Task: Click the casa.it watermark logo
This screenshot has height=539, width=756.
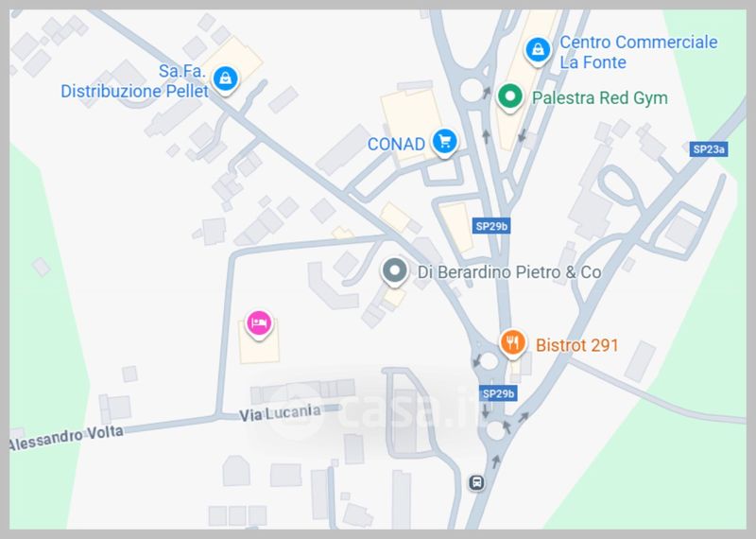Action: coord(371,410)
